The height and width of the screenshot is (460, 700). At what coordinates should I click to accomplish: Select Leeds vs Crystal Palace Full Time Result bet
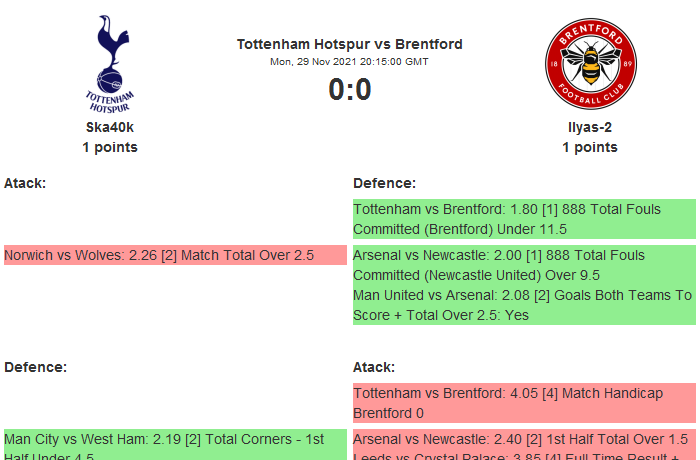click(x=524, y=455)
